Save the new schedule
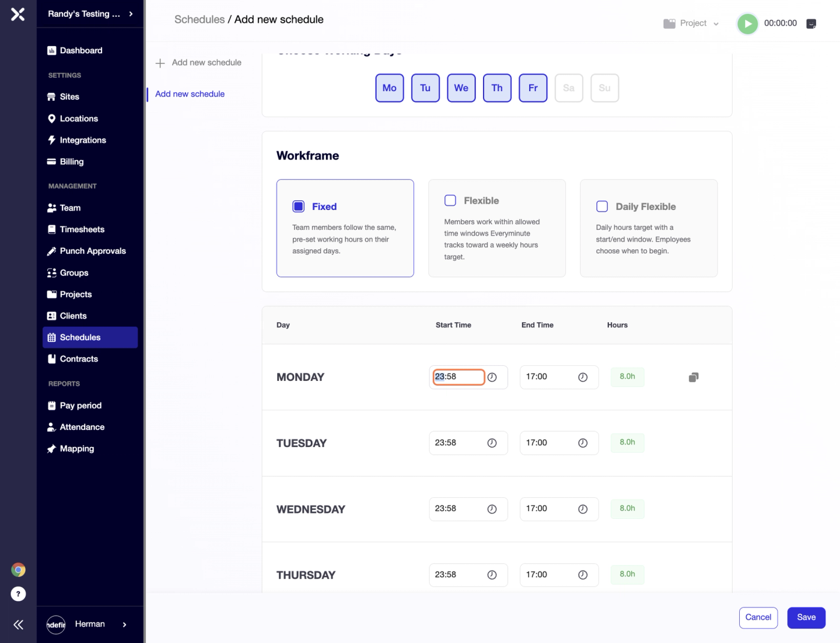This screenshot has width=840, height=643. [806, 618]
